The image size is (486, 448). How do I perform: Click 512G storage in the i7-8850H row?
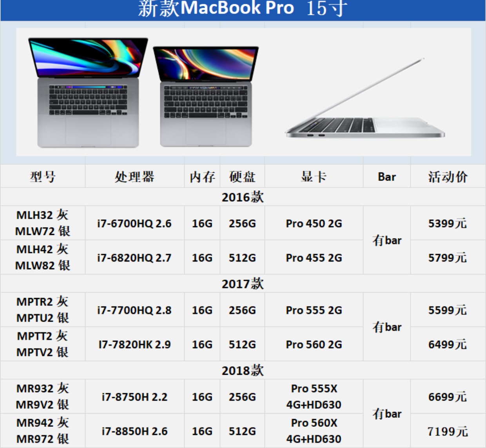click(242, 432)
